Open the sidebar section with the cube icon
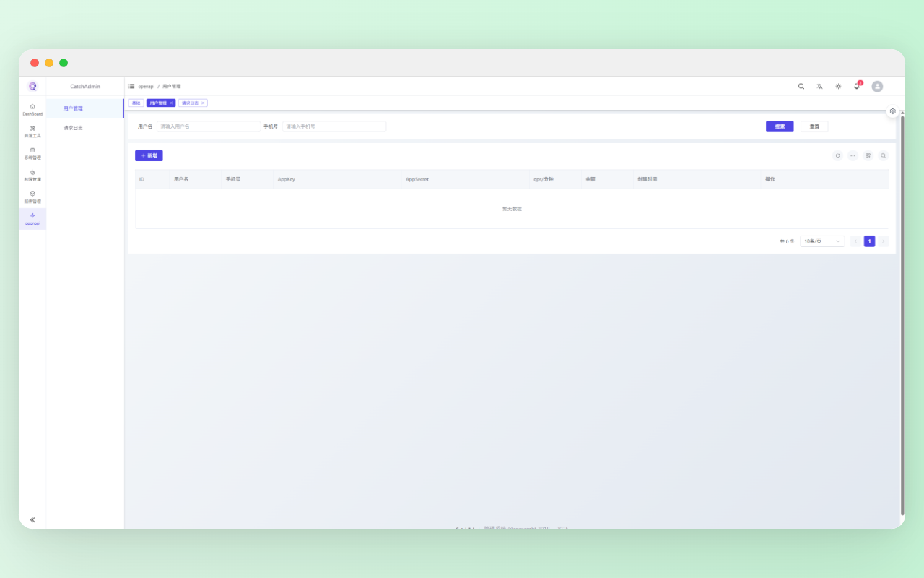Screen dimensions: 924x578 click(x=32, y=197)
